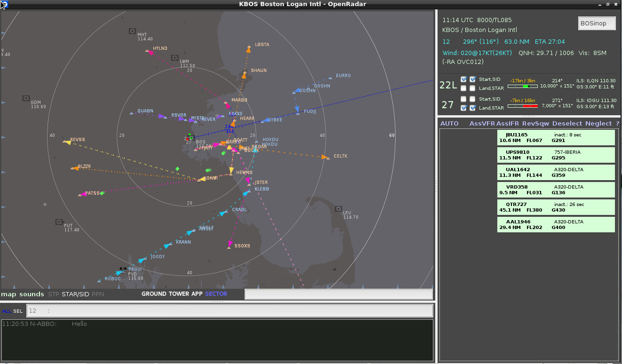
Task: Click Deselect in strip toolbar
Action: (567, 124)
